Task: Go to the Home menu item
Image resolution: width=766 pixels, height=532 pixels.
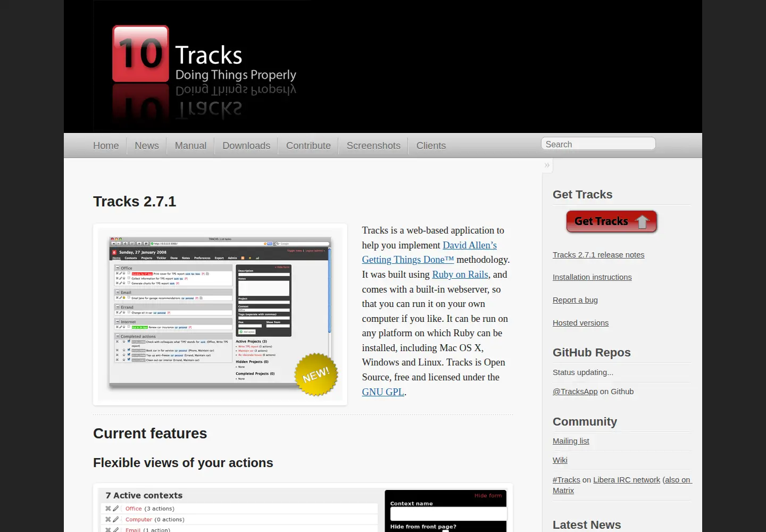Action: click(x=106, y=146)
